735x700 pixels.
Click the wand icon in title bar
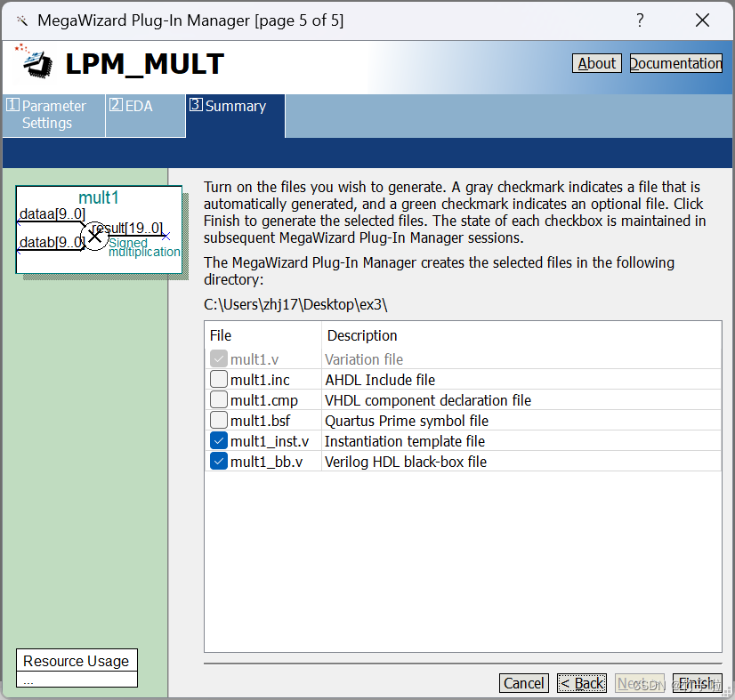point(22,20)
